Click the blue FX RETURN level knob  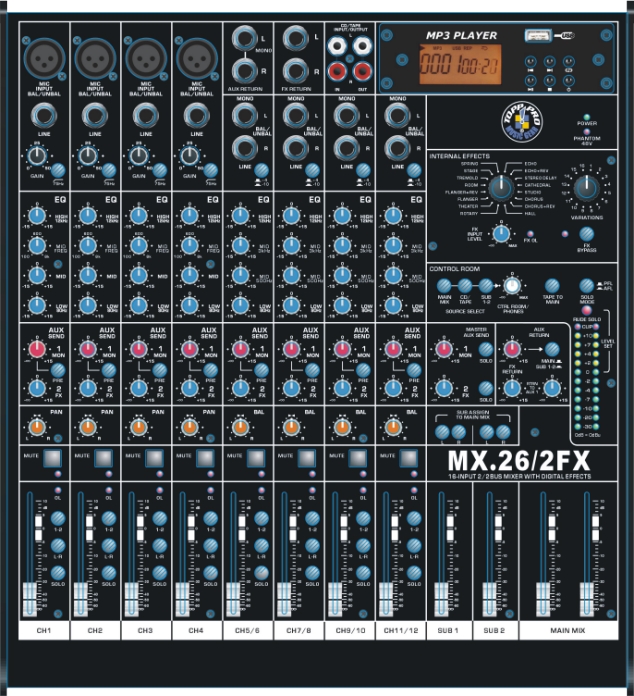point(512,388)
